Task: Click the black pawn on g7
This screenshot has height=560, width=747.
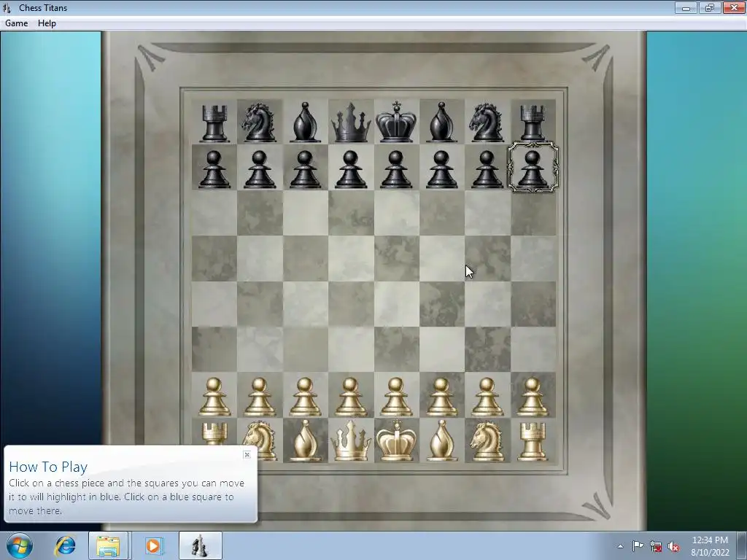Action: (487, 169)
